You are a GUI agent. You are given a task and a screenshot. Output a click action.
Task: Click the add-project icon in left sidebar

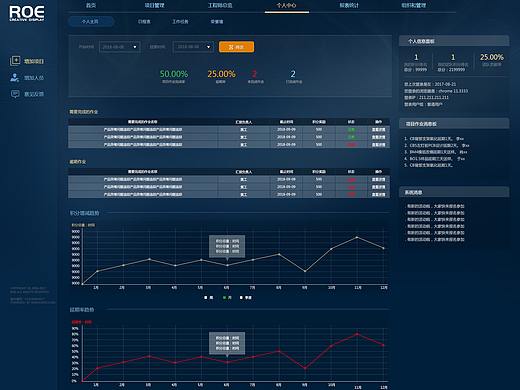[x=15, y=61]
